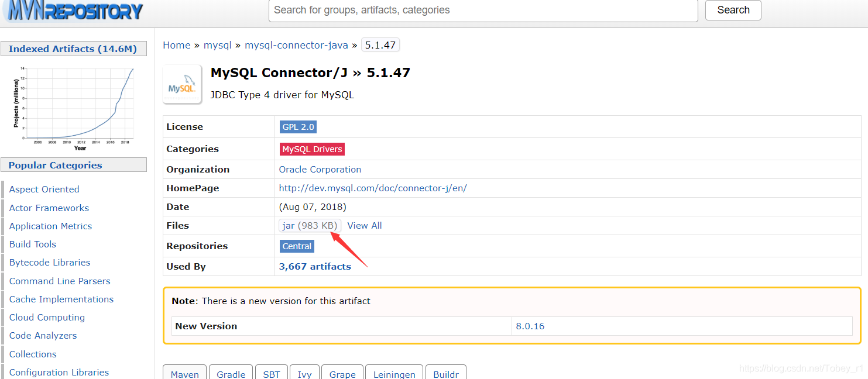Open the mysql-connector-java breadcrumb link

296,45
